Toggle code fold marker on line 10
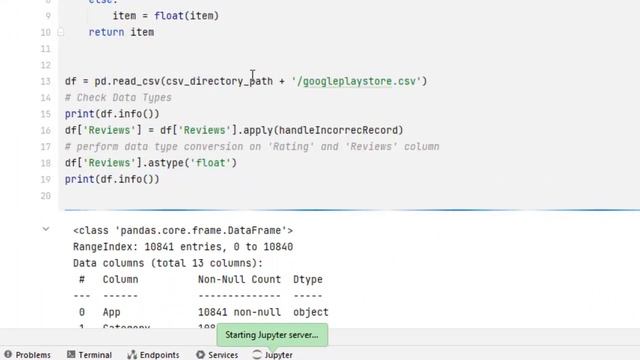The height and width of the screenshot is (360, 640). 60,32
